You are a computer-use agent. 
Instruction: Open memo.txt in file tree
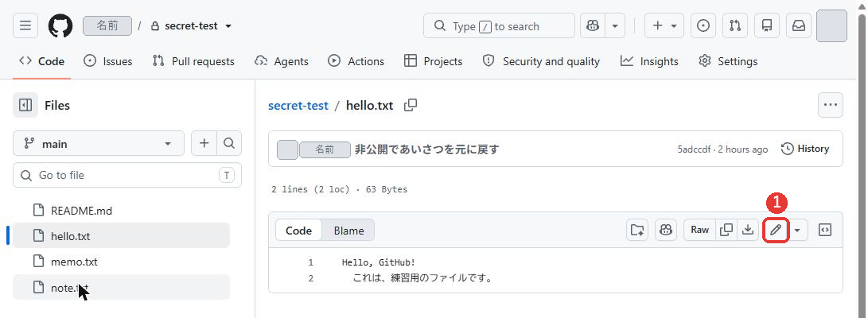[121, 262]
